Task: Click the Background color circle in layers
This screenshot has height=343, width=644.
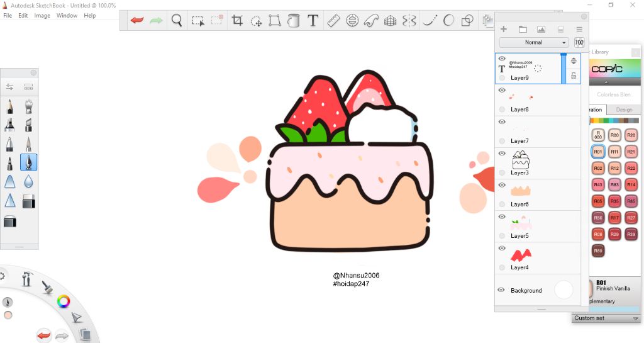Action: [563, 290]
